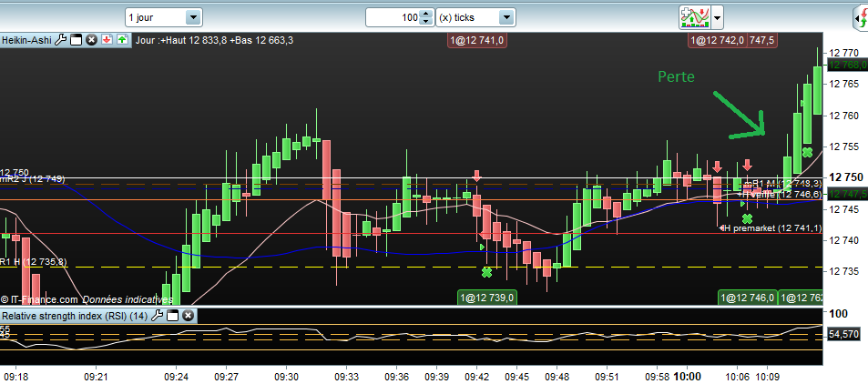Open the add indicator chart button

[695, 17]
